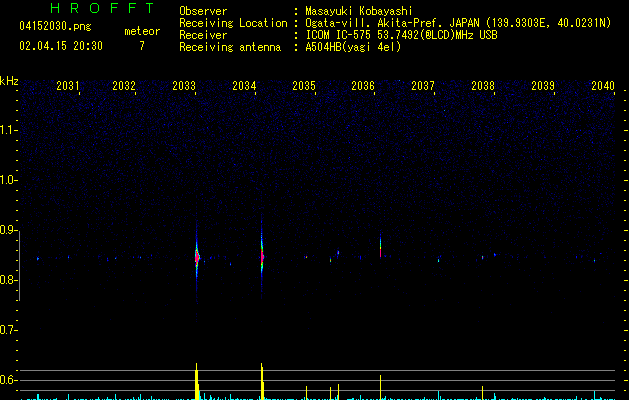Click the red vertical echo at 2036
629x400 pixels.
tap(380, 247)
